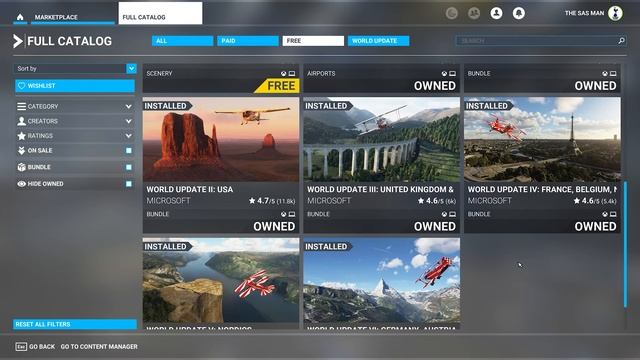Click the catalog vertical scrollbar
This screenshot has height=360, width=640.
click(x=625, y=244)
